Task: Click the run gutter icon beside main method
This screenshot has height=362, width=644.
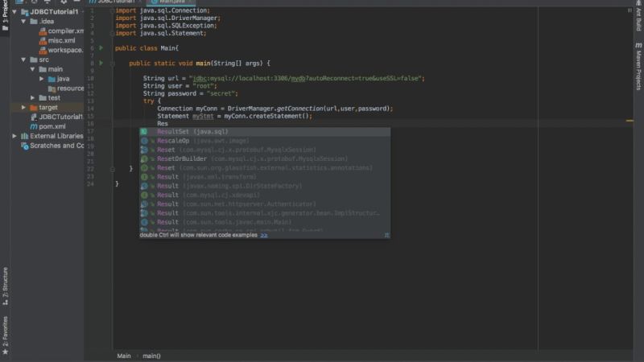Action: [x=101, y=64]
